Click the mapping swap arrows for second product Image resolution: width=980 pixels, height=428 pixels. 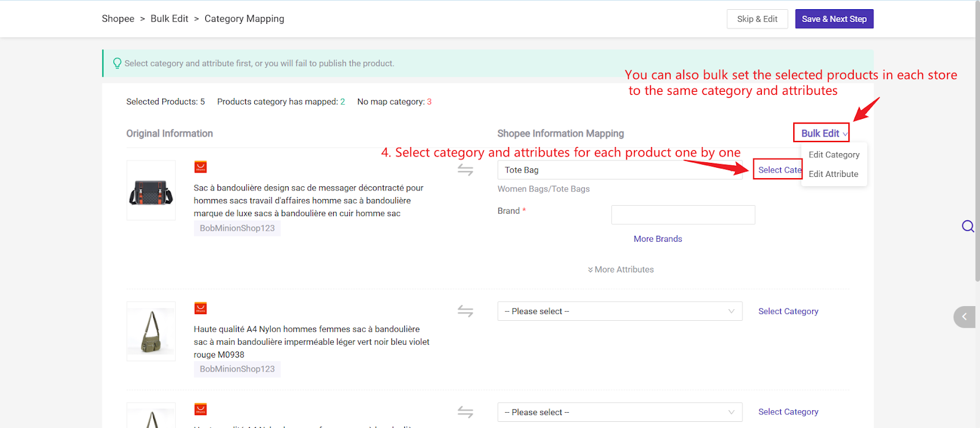466,311
